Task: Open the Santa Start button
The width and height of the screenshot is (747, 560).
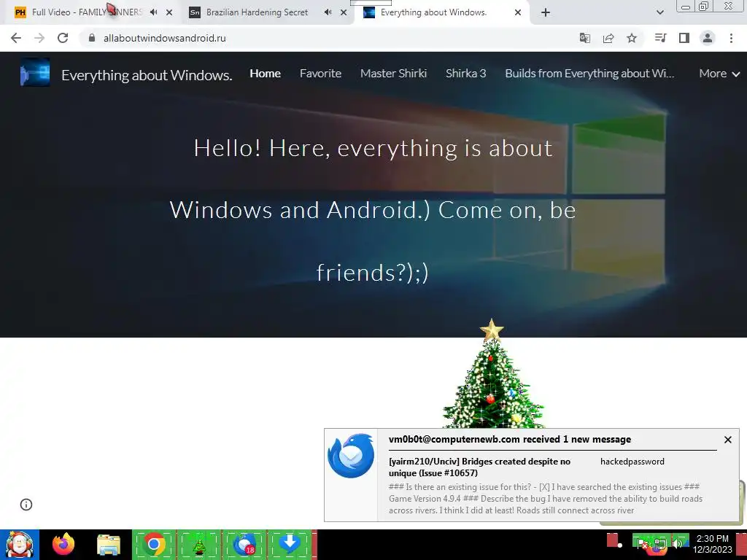Action: click(x=20, y=545)
